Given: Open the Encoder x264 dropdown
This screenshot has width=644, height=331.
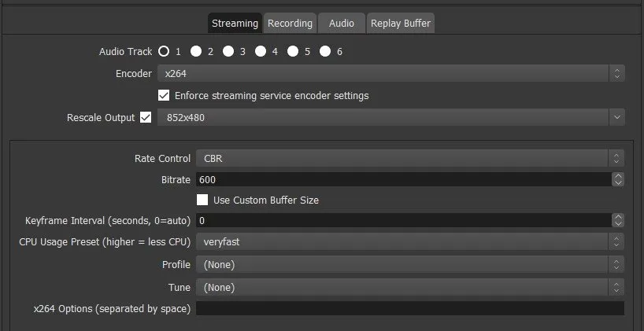Looking at the screenshot, I should pyautogui.click(x=391, y=74).
